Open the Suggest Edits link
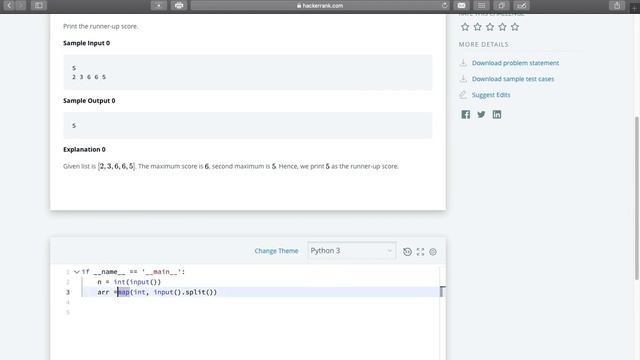 coord(491,95)
